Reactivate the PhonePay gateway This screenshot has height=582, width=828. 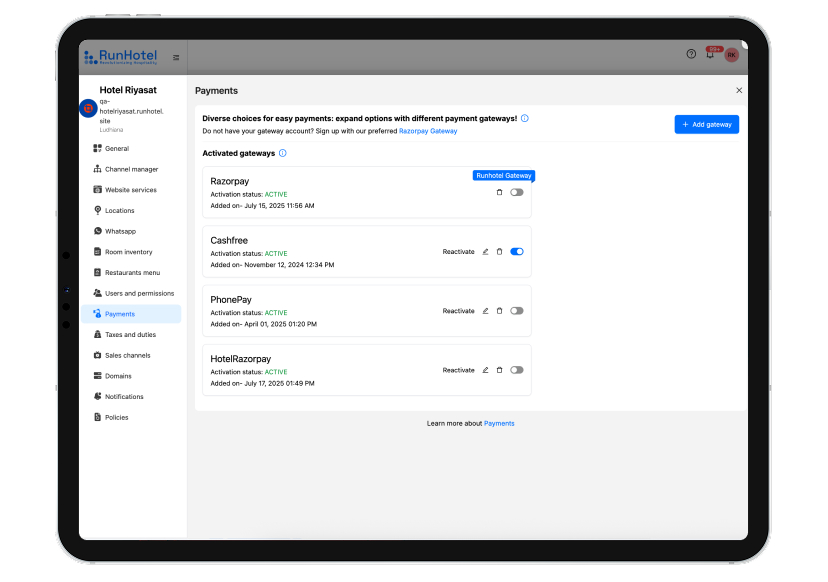click(x=458, y=311)
